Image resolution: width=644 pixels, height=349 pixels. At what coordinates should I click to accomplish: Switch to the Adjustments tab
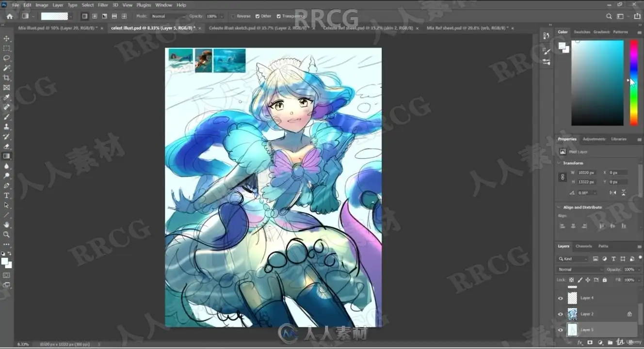[x=594, y=139]
